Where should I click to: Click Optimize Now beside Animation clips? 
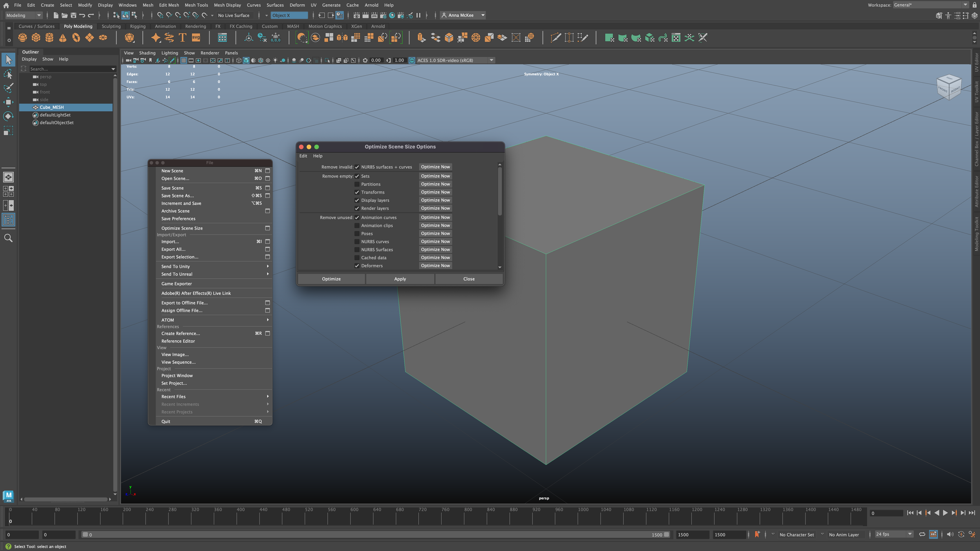point(435,225)
